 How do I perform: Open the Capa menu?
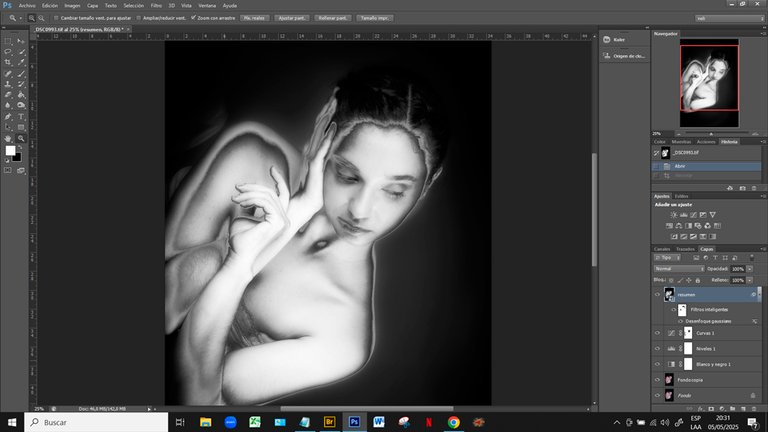pos(93,6)
